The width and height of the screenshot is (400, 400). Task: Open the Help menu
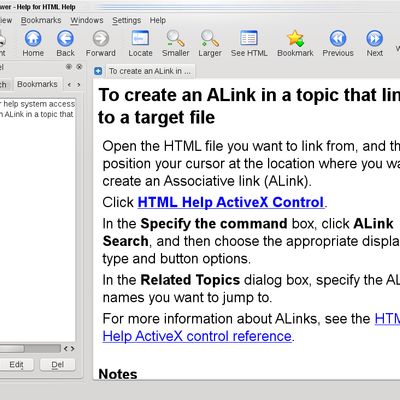tap(158, 20)
